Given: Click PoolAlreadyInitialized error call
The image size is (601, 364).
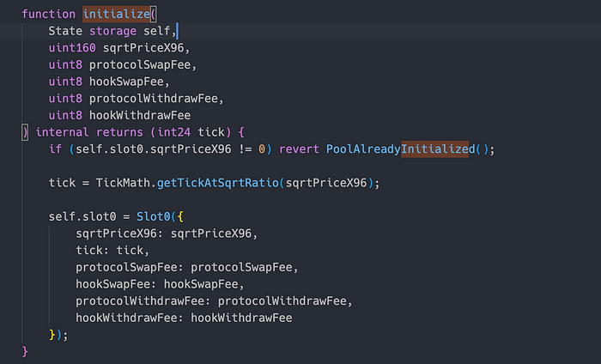Looking at the screenshot, I should 401,149.
